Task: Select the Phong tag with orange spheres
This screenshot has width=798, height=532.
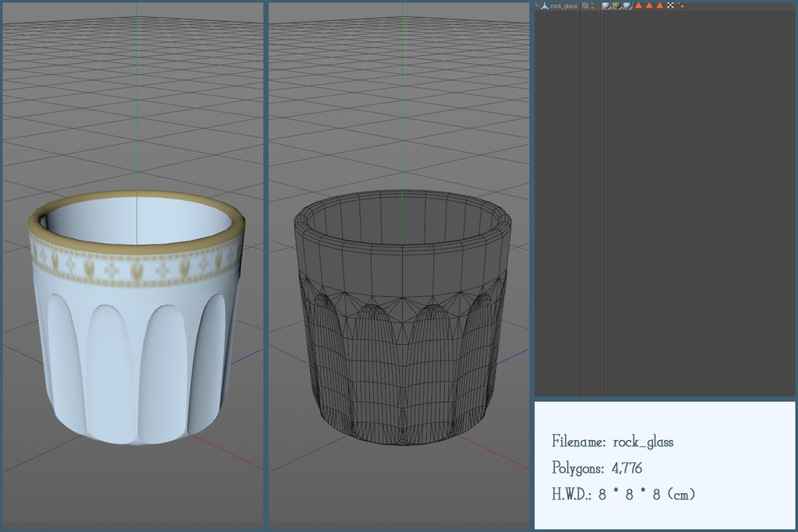Action: 681,5
